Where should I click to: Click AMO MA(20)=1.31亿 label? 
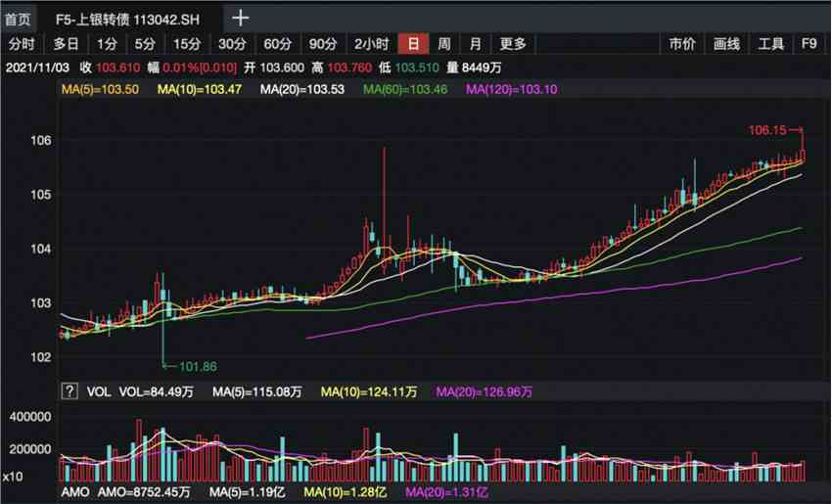(446, 492)
